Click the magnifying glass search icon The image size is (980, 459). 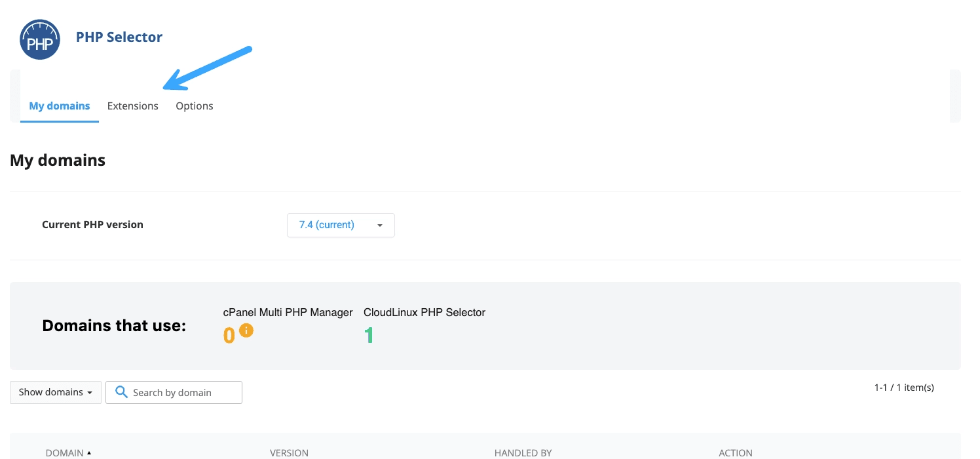click(121, 392)
